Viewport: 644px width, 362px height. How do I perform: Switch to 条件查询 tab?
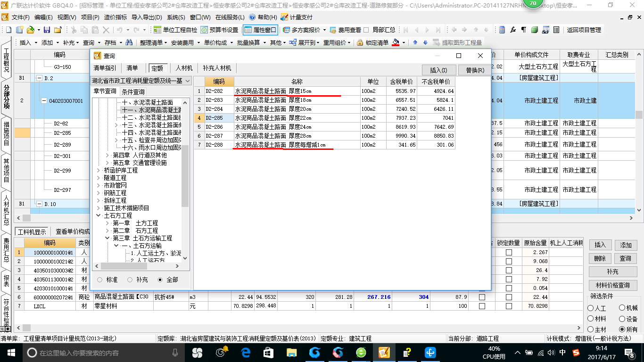point(133,91)
